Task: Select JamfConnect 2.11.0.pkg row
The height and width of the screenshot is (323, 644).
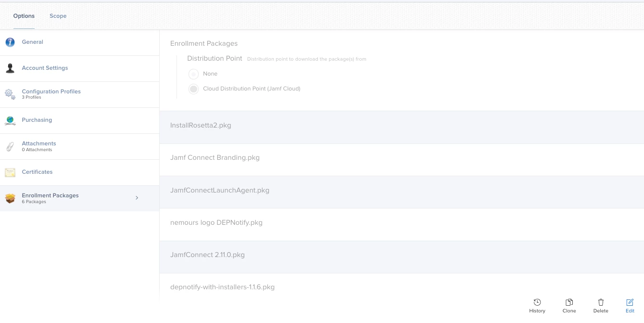Action: [x=402, y=257]
